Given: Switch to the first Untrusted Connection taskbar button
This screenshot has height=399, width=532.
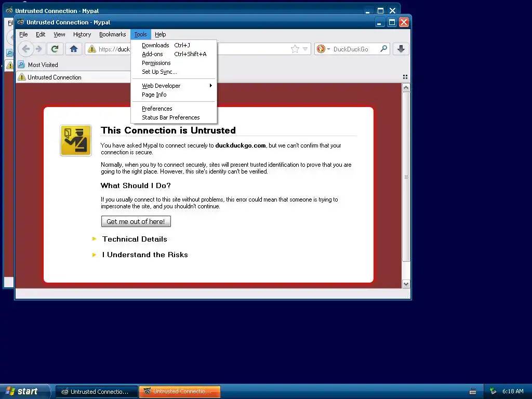Looking at the screenshot, I should (96, 392).
